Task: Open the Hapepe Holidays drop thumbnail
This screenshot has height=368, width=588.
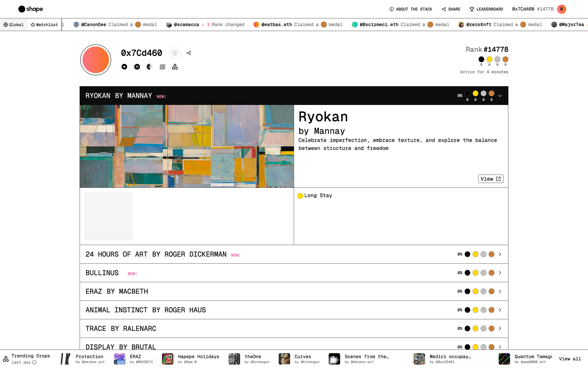Action: [168, 359]
